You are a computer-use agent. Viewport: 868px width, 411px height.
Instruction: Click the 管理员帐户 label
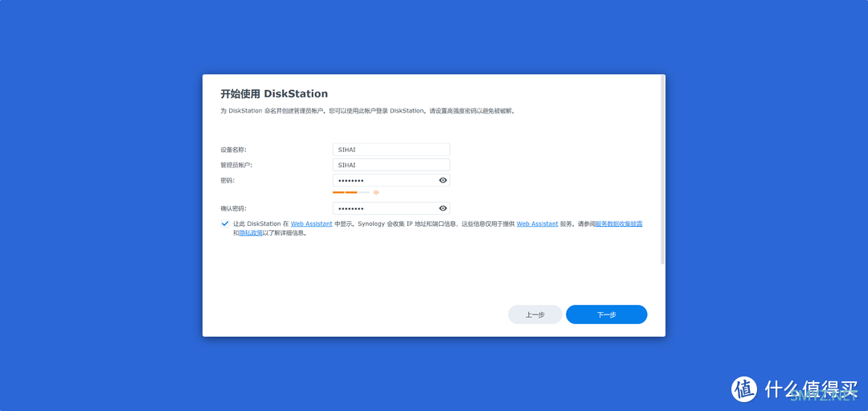[x=235, y=165]
